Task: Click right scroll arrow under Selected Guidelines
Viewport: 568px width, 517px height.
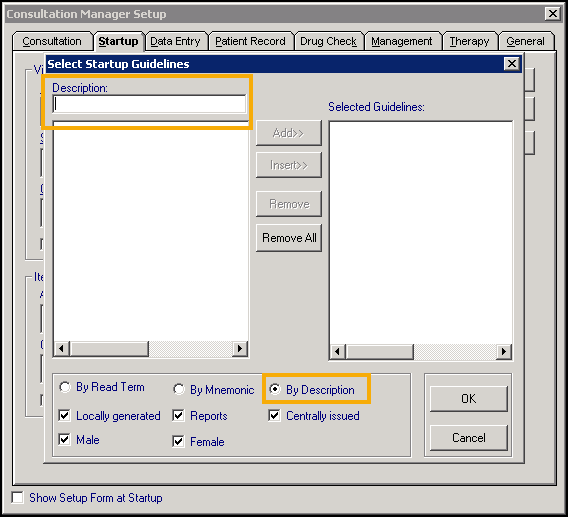Action: pyautogui.click(x=504, y=351)
